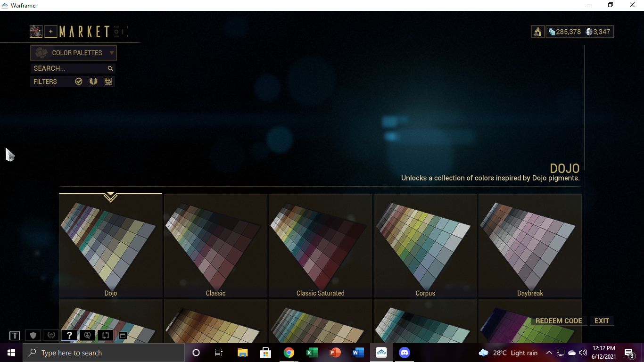644x362 pixels.
Task: Click the Redeem Code button
Action: tap(559, 321)
